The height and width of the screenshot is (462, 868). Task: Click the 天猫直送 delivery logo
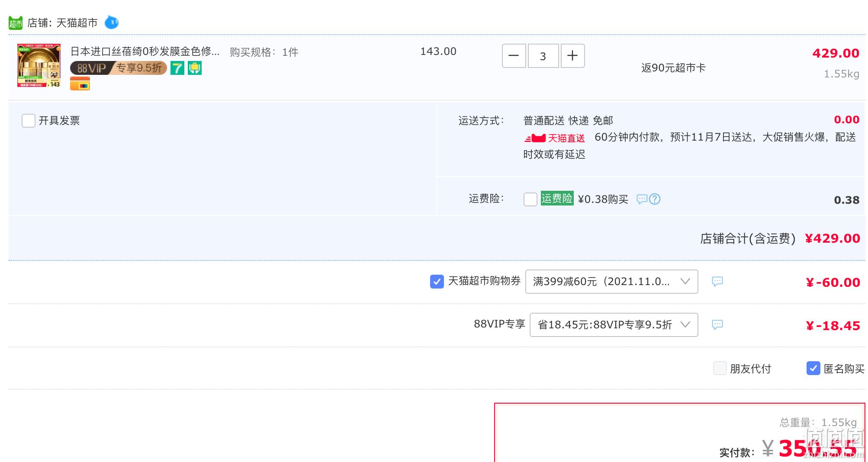(x=554, y=138)
